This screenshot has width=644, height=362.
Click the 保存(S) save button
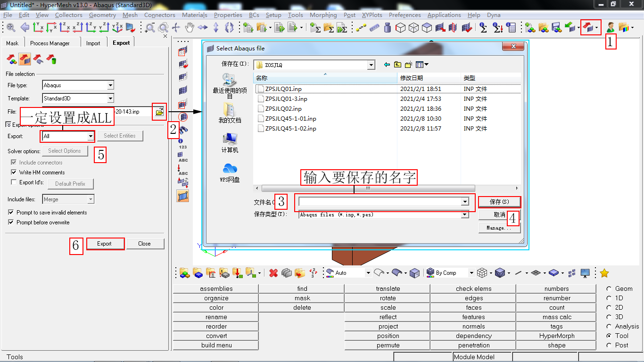pyautogui.click(x=500, y=202)
